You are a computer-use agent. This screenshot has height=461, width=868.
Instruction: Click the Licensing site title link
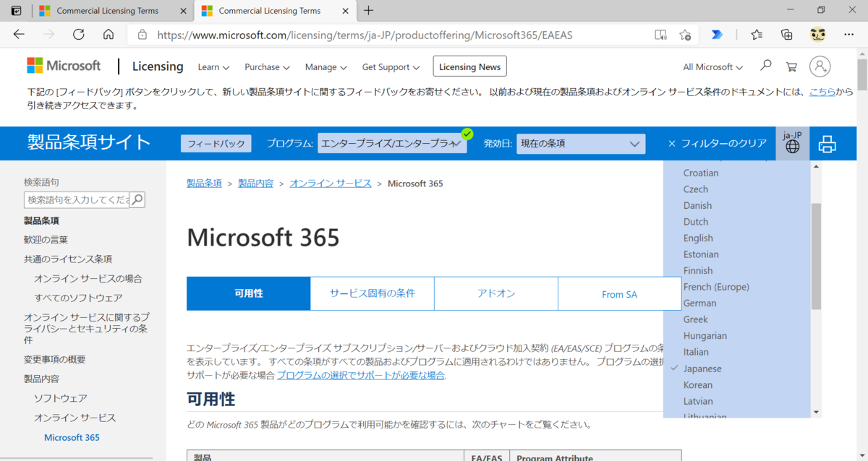158,66
